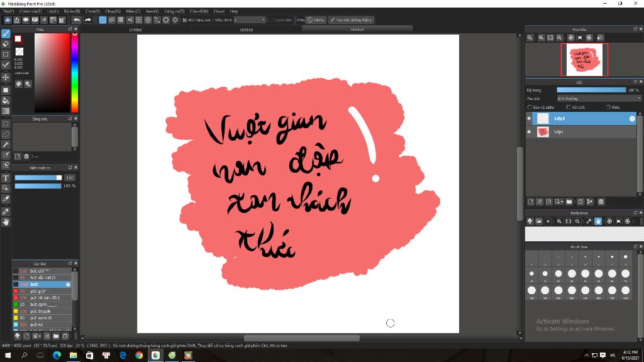Zoom in the Navigator panel

[x=541, y=38]
